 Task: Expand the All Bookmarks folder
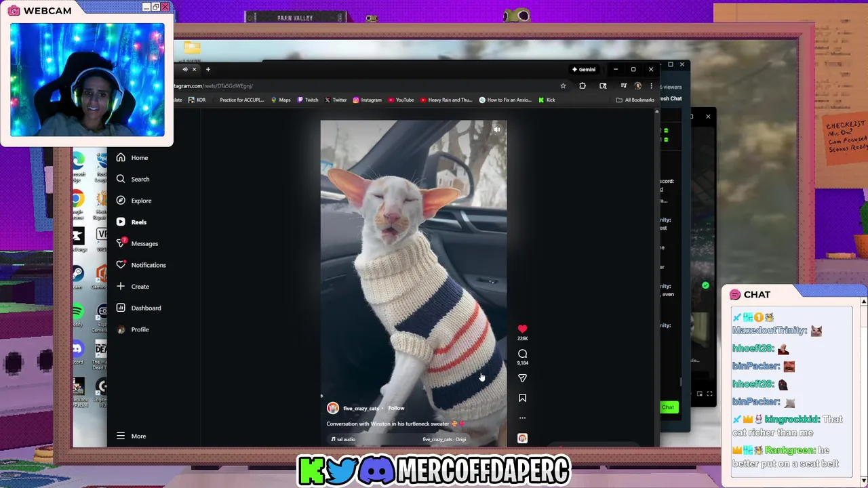[x=635, y=100]
